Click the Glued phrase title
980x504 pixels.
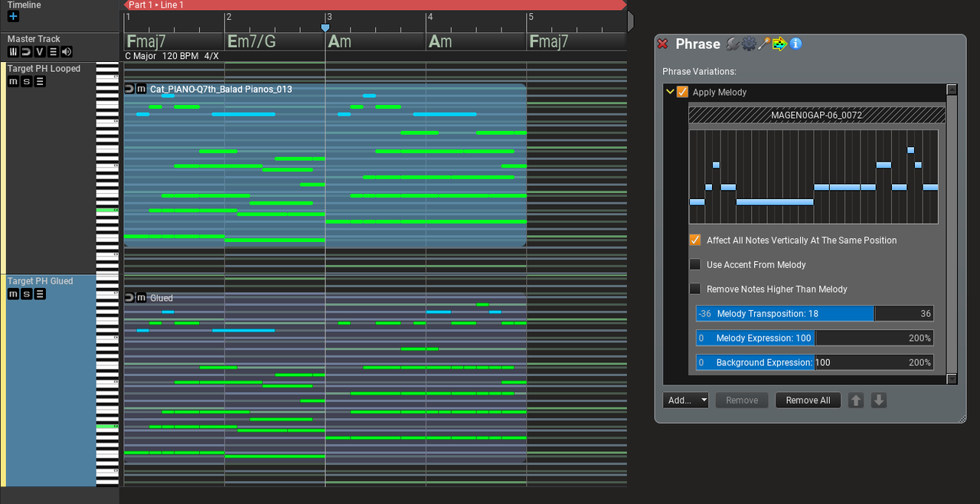tap(162, 298)
